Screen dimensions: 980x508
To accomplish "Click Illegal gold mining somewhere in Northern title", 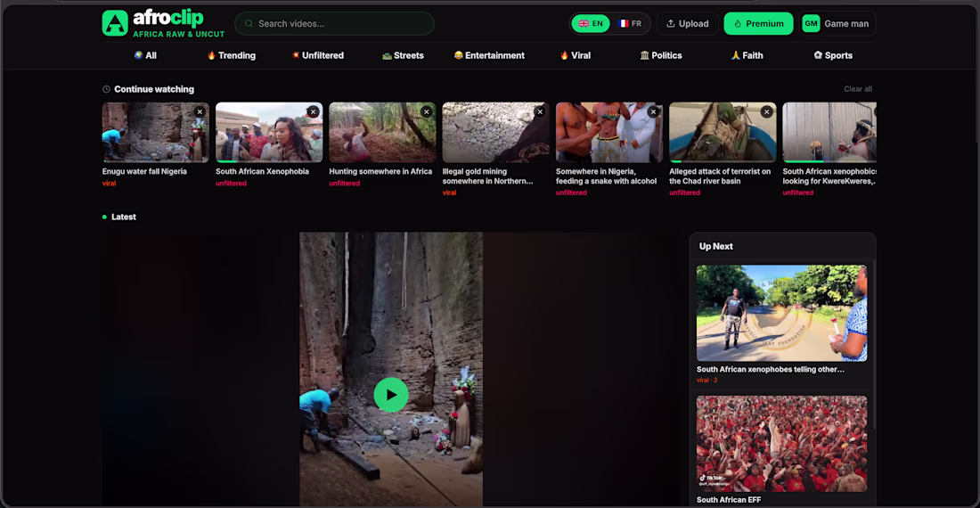I will click(x=487, y=176).
